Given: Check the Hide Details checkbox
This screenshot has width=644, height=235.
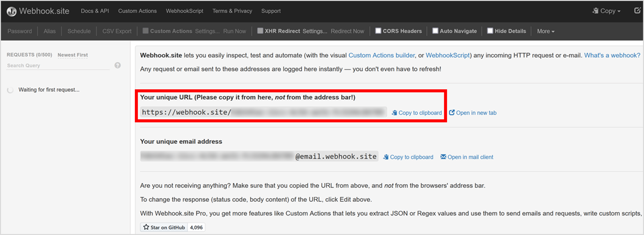Looking at the screenshot, I should pyautogui.click(x=490, y=31).
